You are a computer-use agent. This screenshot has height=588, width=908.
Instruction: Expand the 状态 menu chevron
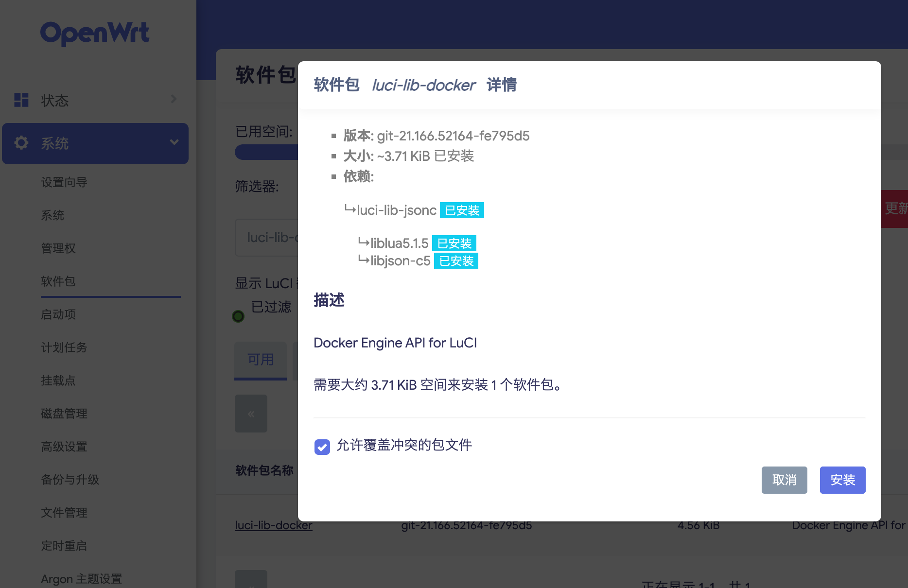pos(174,99)
